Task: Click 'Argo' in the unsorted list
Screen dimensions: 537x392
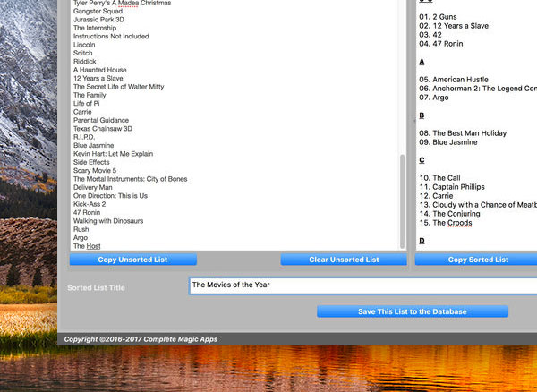Action: [81, 237]
